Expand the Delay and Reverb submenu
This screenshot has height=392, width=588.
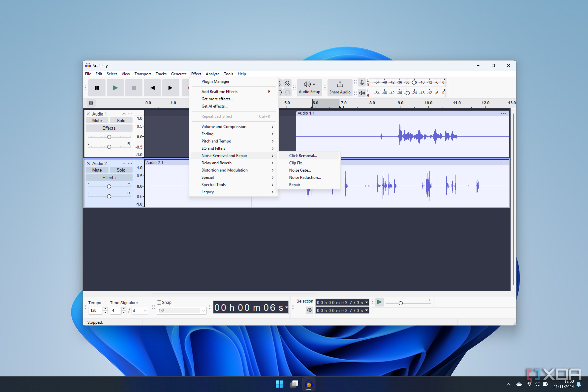click(234, 163)
